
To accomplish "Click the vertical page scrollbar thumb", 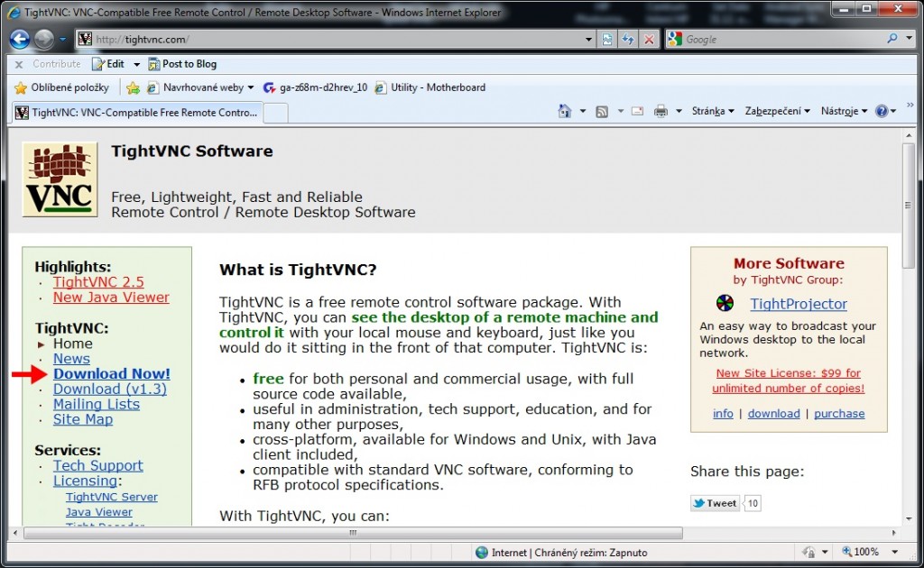I will [x=908, y=205].
